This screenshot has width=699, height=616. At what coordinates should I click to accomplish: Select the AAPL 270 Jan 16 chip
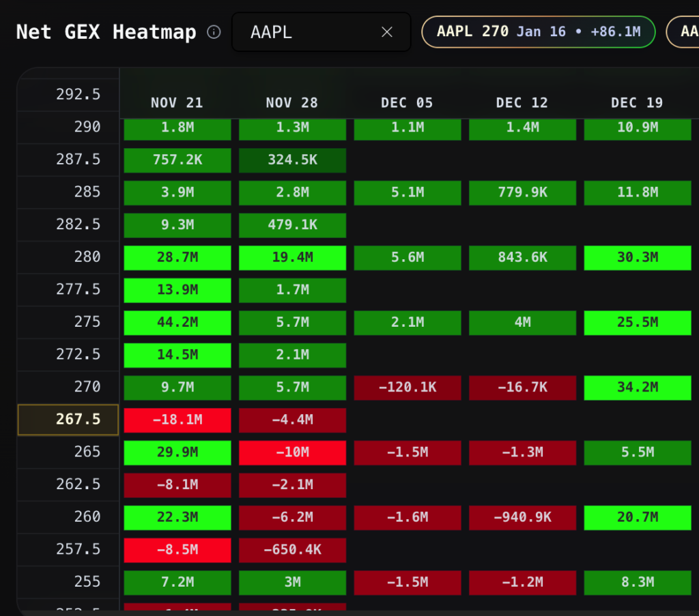(538, 31)
